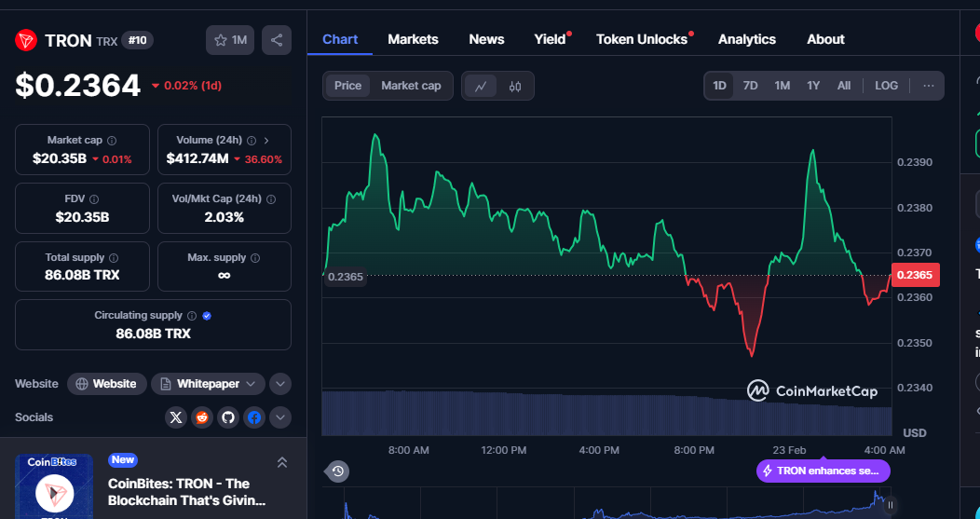The height and width of the screenshot is (519, 980).
Task: Open TRON's X (Twitter) social link
Action: (x=176, y=417)
